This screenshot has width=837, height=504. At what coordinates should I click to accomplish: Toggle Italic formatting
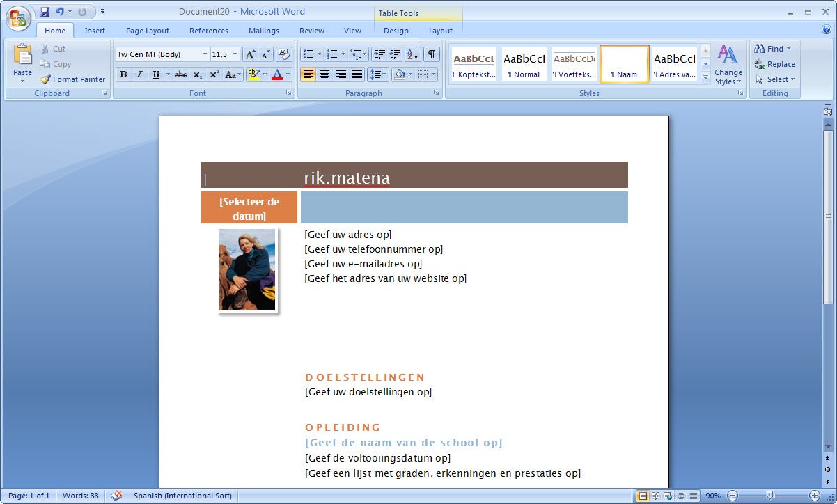[139, 74]
